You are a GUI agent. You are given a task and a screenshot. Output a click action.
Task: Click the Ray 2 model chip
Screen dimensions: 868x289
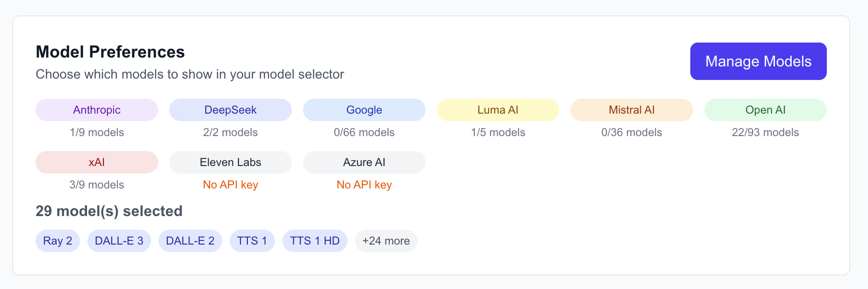click(58, 241)
